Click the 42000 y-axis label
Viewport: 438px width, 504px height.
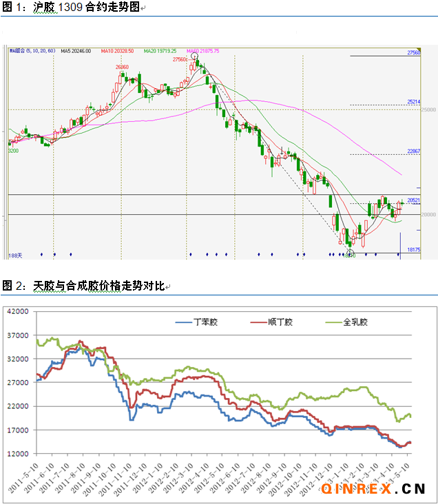(x=17, y=311)
